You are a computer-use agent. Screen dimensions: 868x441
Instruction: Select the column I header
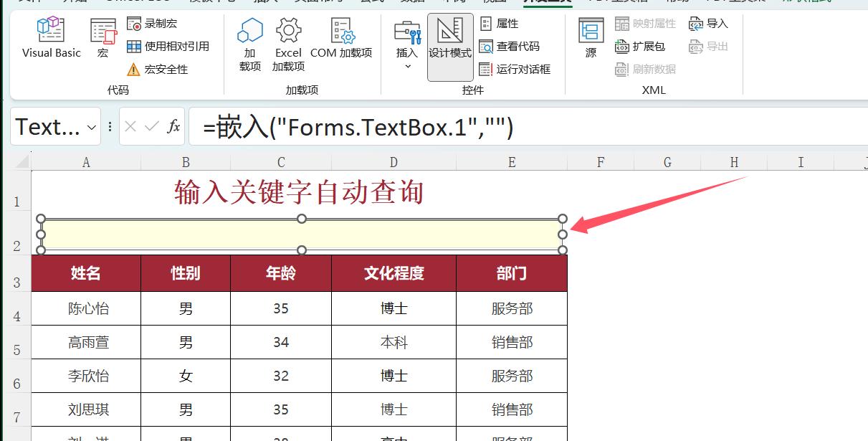pos(801,162)
